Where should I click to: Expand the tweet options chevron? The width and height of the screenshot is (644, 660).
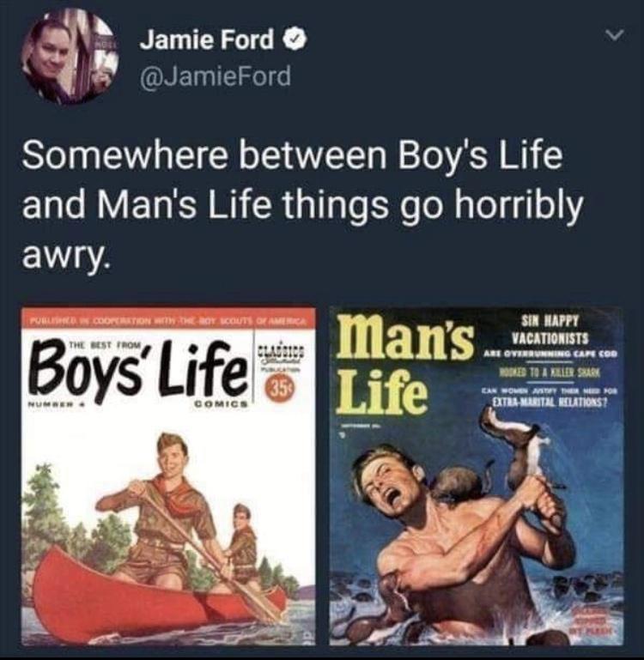[x=614, y=35]
